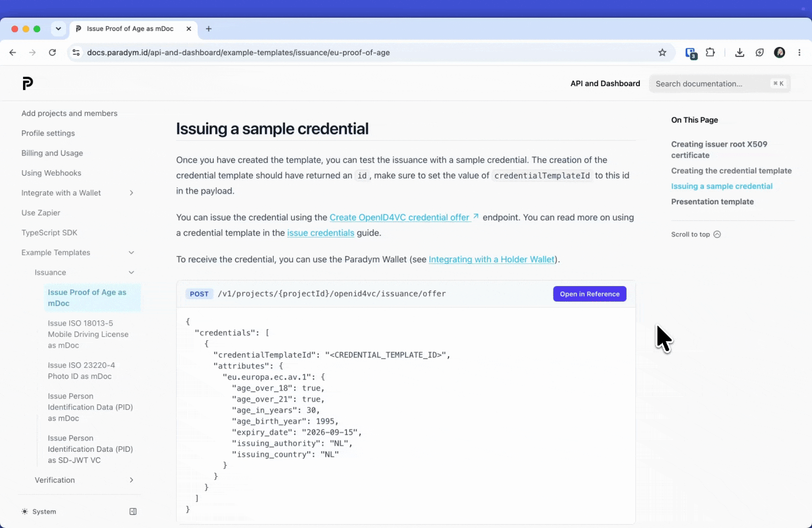This screenshot has height=528, width=812.
Task: Follow Integrating with a Holder Wallet link
Action: click(x=492, y=259)
